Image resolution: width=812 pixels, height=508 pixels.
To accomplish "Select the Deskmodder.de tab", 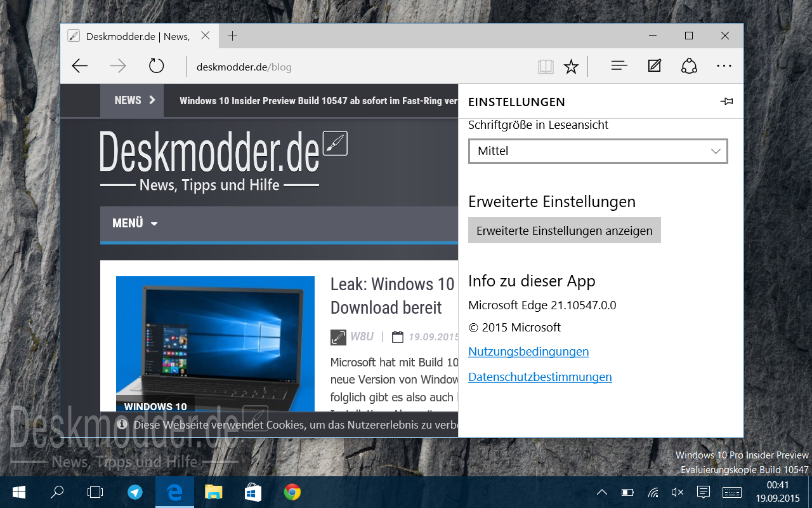I will tap(138, 36).
